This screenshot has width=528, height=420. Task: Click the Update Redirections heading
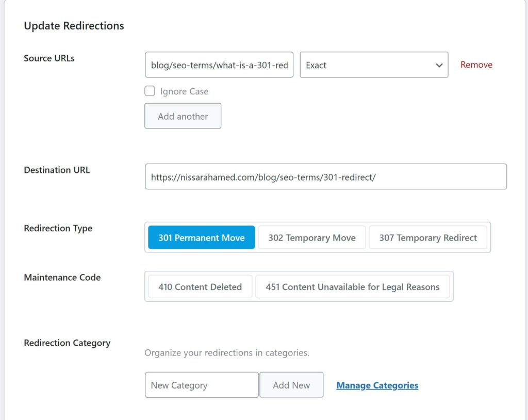pos(74,25)
